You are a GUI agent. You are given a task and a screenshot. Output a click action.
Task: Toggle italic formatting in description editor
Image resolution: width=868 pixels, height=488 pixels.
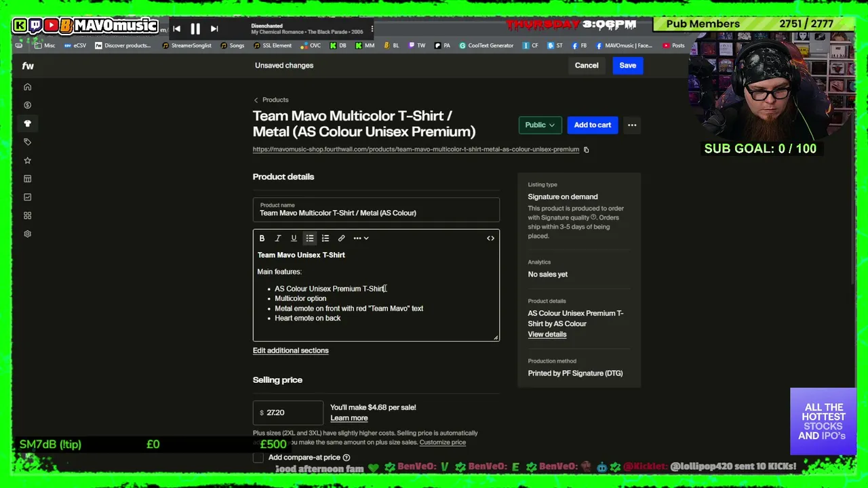coord(278,238)
